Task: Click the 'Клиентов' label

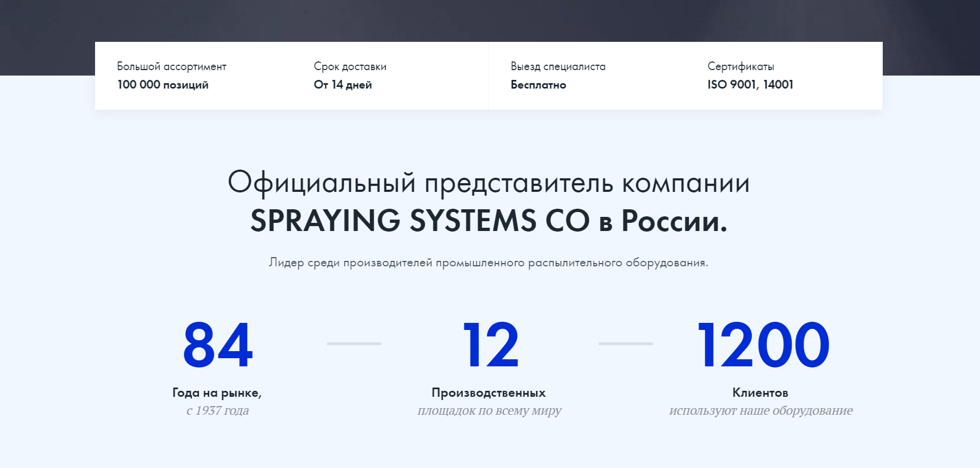Action: pos(761,392)
